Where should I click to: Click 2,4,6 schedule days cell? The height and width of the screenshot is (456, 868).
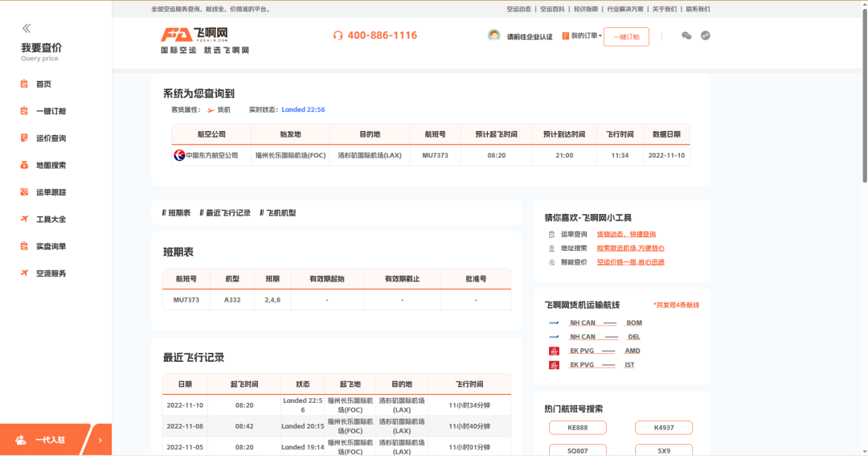pos(272,300)
